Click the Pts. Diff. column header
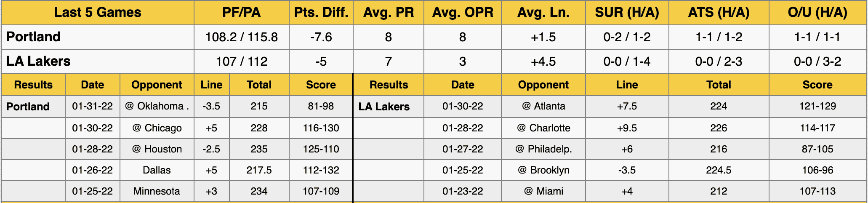This screenshot has width=868, height=203. click(x=321, y=13)
